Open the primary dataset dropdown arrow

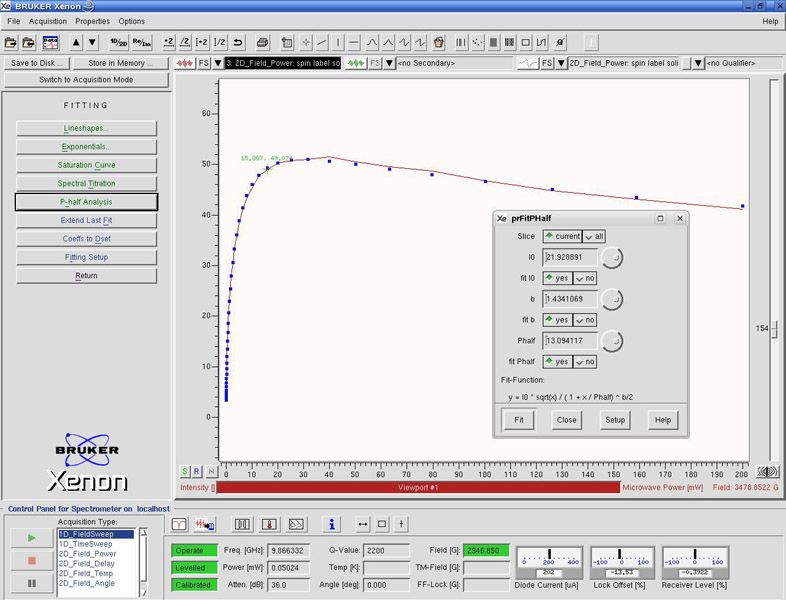point(218,63)
